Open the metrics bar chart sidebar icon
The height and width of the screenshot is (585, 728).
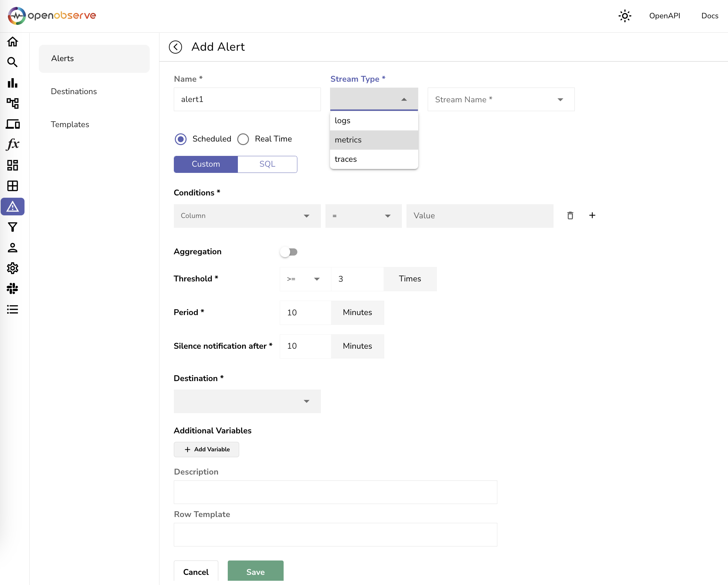(x=12, y=83)
